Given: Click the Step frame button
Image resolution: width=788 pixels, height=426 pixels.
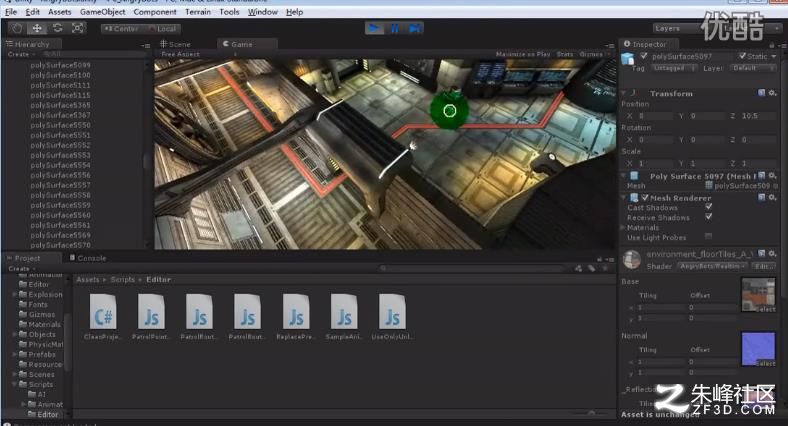Looking at the screenshot, I should click(x=414, y=28).
